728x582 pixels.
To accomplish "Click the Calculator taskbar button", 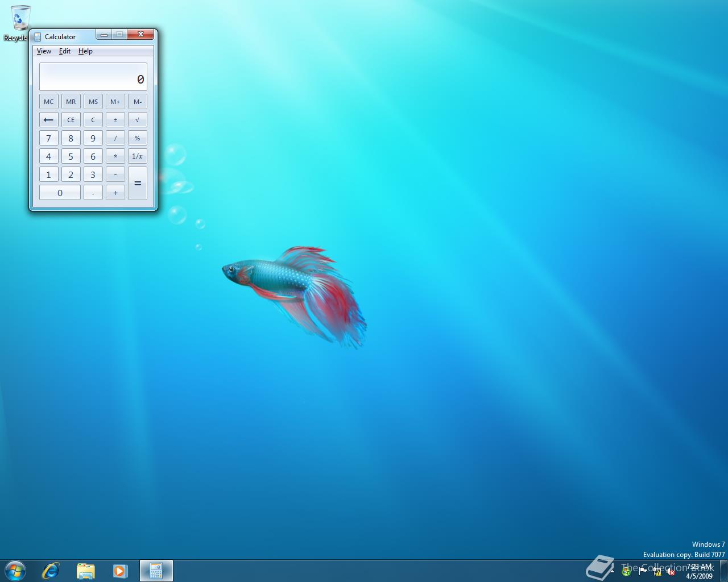I will (x=156, y=571).
